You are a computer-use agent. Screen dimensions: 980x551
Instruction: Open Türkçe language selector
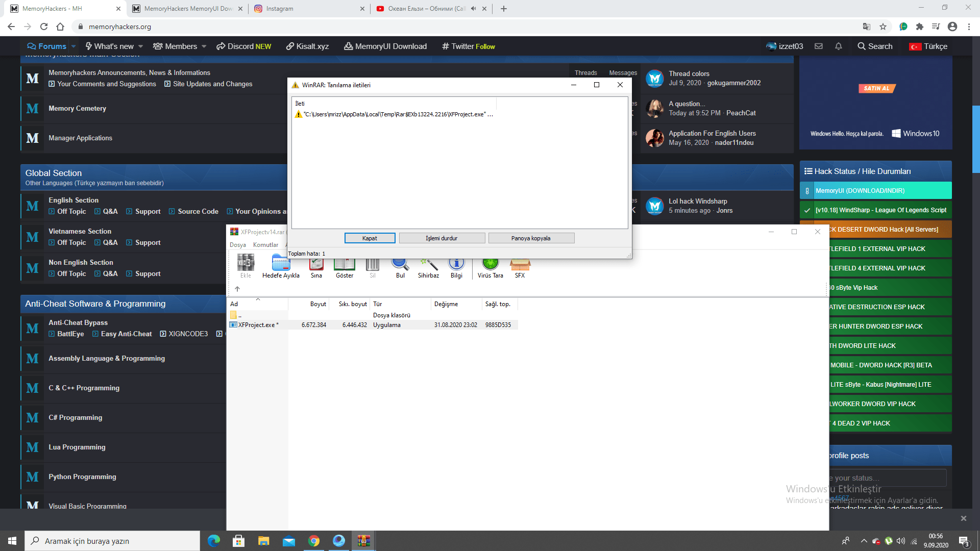tap(928, 46)
